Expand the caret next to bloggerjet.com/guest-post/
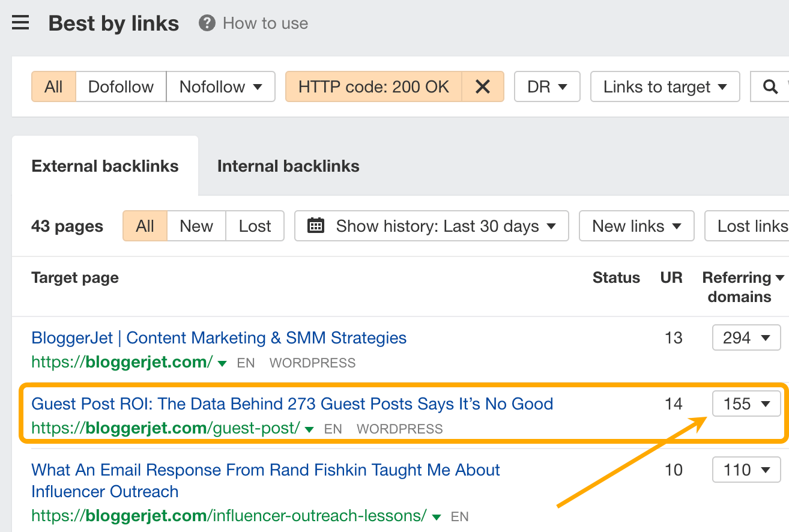 coord(308,429)
